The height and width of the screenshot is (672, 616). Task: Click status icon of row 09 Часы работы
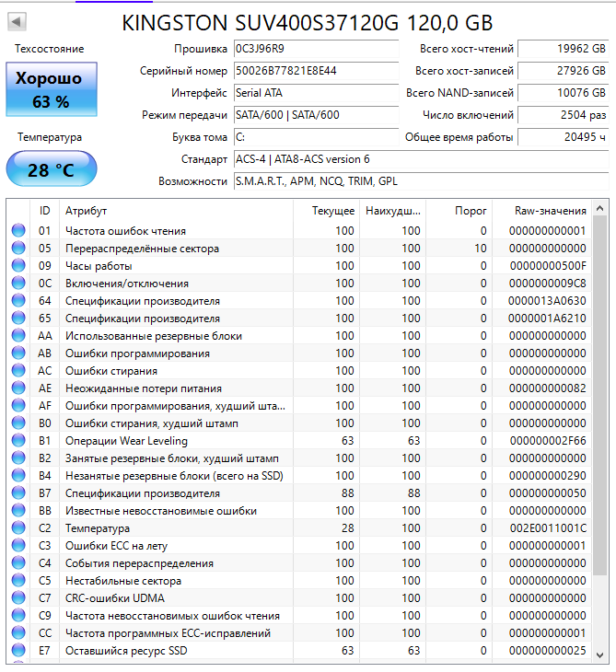point(18,266)
